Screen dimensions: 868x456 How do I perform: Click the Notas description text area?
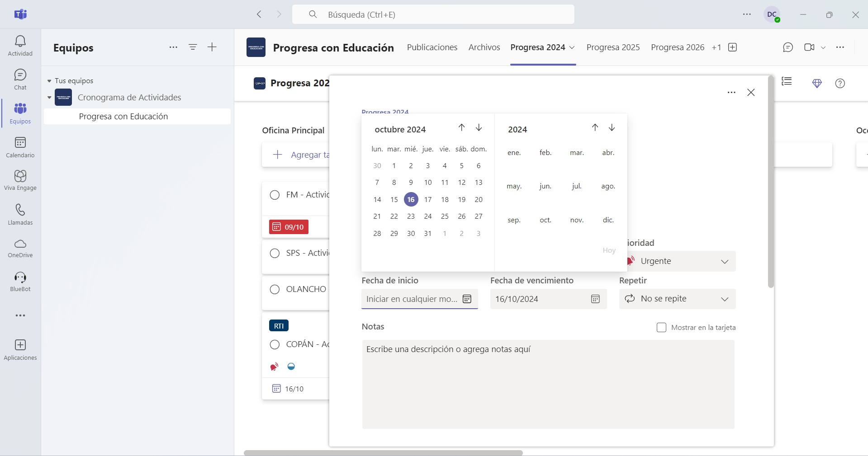[x=548, y=384]
